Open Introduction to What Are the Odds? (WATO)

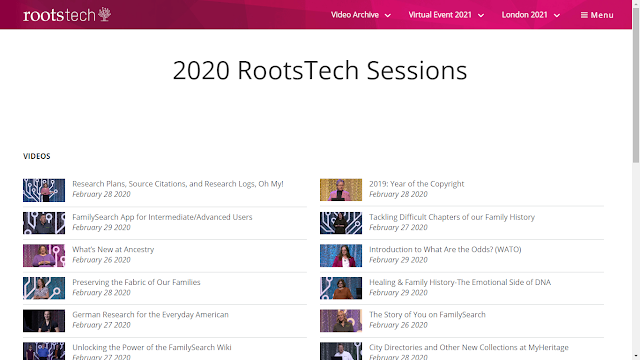click(x=445, y=249)
